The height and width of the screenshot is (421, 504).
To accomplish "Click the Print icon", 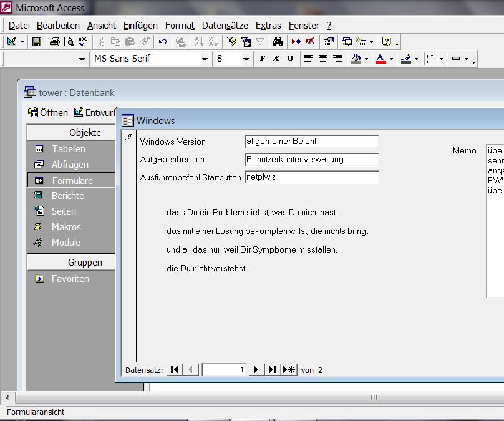I will pos(54,42).
